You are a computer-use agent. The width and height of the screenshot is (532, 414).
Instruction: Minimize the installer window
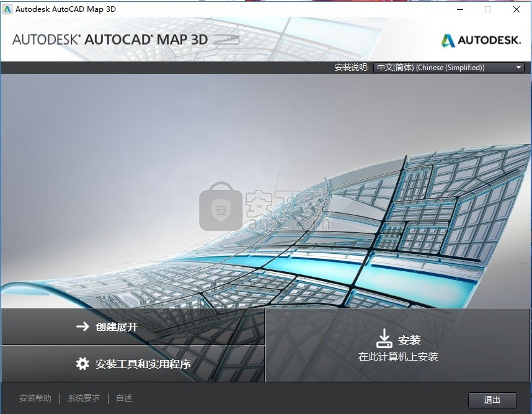point(460,9)
